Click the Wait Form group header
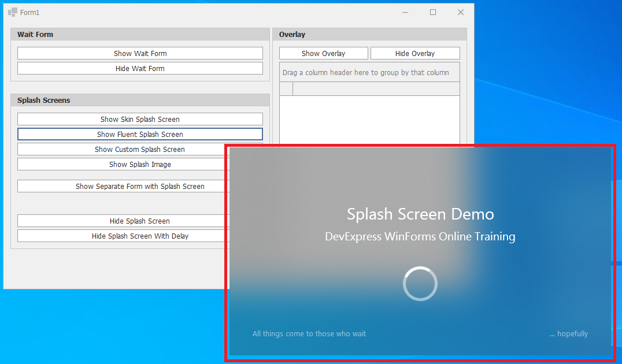This screenshot has height=364, width=622. click(x=140, y=34)
